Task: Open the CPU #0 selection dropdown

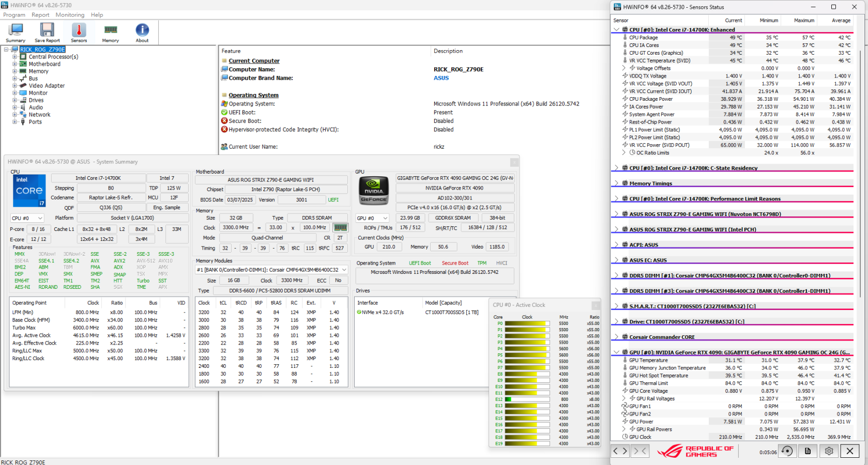Action: [27, 218]
